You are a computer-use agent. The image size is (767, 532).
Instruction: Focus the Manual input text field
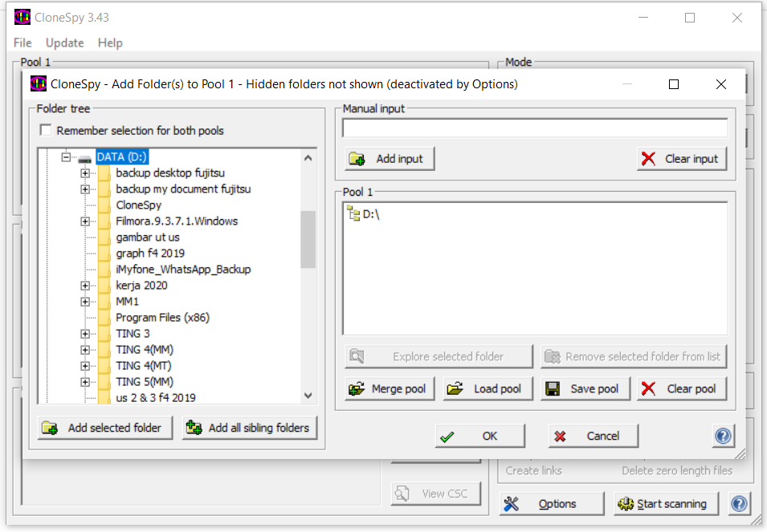[x=535, y=128]
